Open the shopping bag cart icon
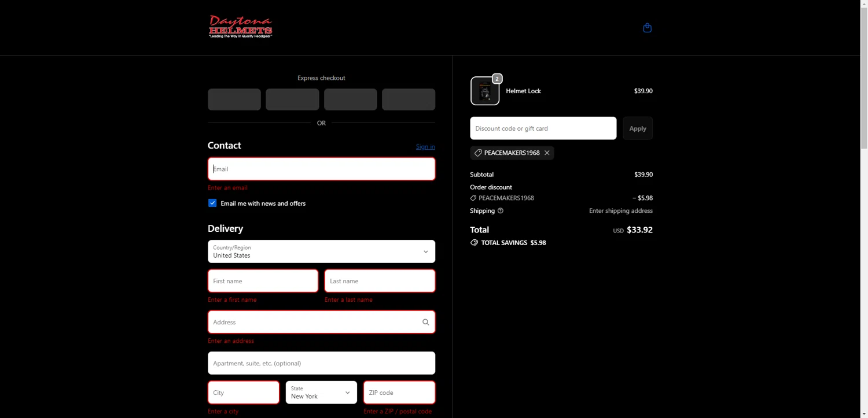The image size is (868, 418). click(x=647, y=28)
